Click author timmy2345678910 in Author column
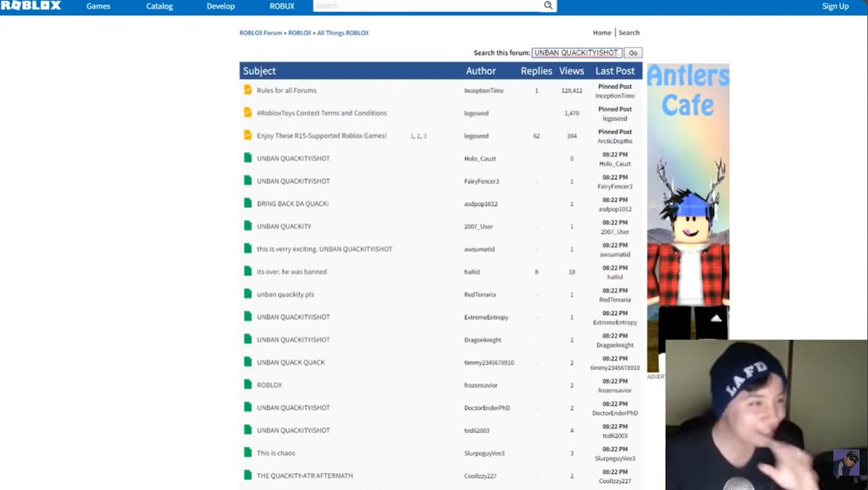 489,363
